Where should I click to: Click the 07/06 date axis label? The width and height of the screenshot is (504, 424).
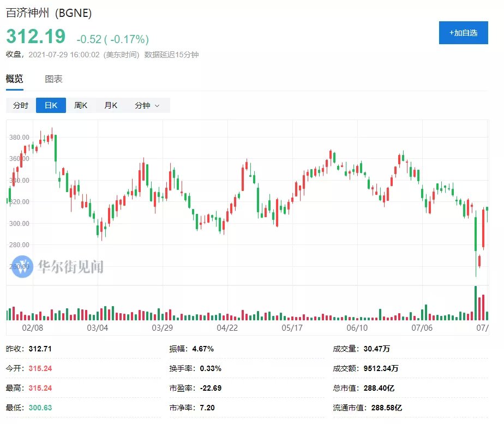coord(422,328)
